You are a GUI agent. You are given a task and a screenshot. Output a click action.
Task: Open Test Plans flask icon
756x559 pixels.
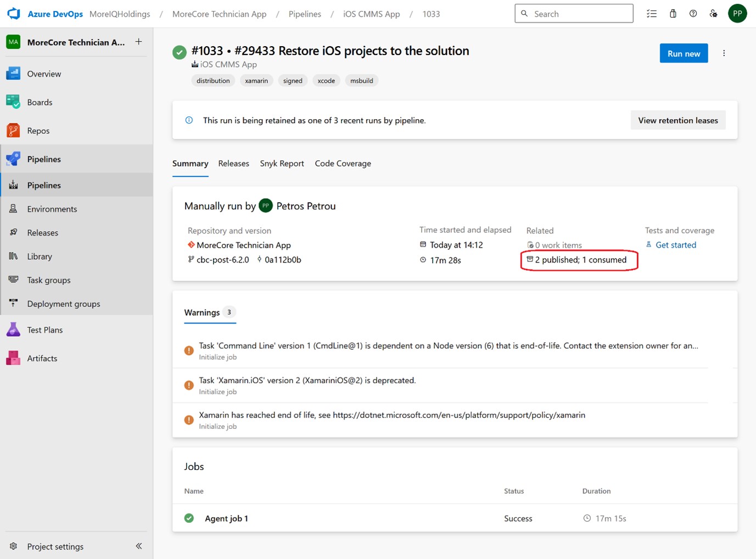click(x=13, y=329)
